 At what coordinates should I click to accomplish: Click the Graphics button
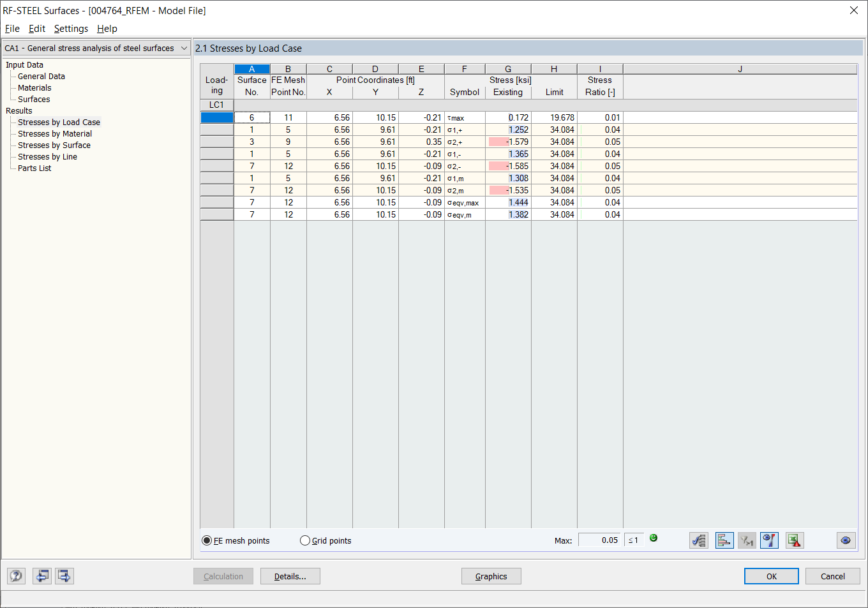point(491,575)
